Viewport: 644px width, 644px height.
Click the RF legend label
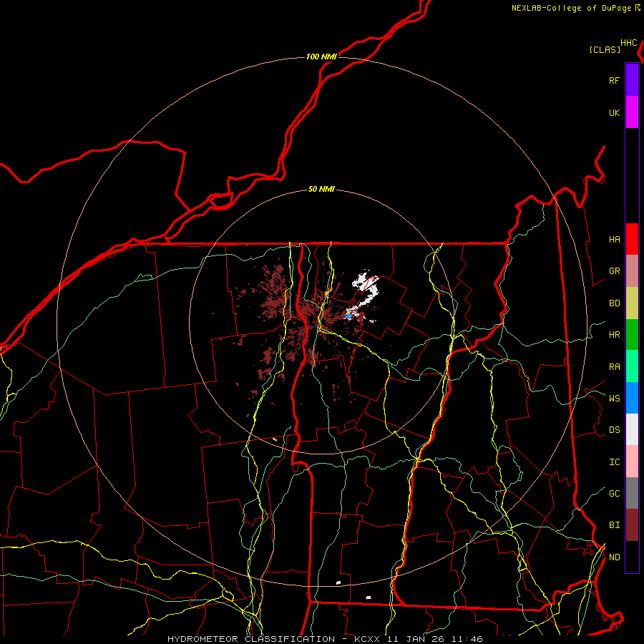click(x=614, y=81)
